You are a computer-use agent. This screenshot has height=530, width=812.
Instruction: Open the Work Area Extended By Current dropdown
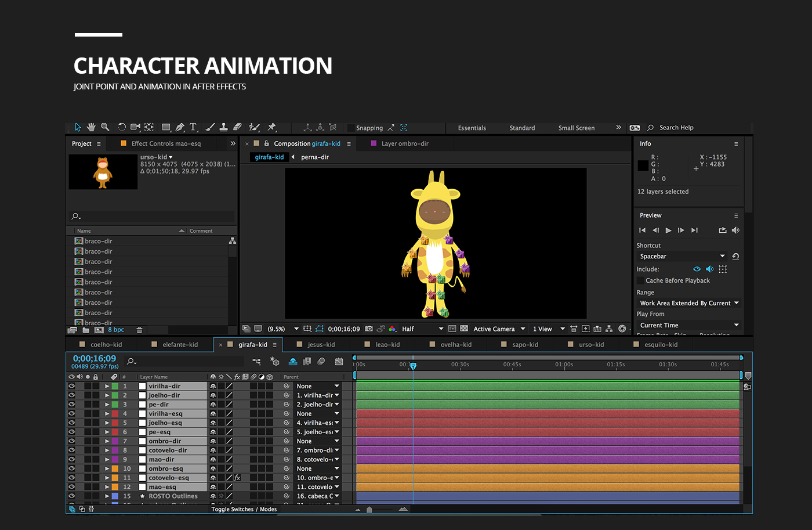[689, 303]
